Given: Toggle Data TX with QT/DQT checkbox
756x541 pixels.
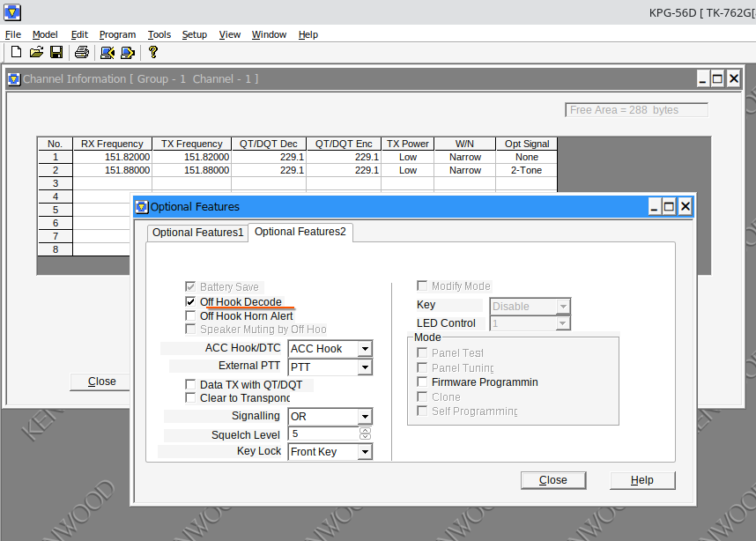Looking at the screenshot, I should click(190, 384).
